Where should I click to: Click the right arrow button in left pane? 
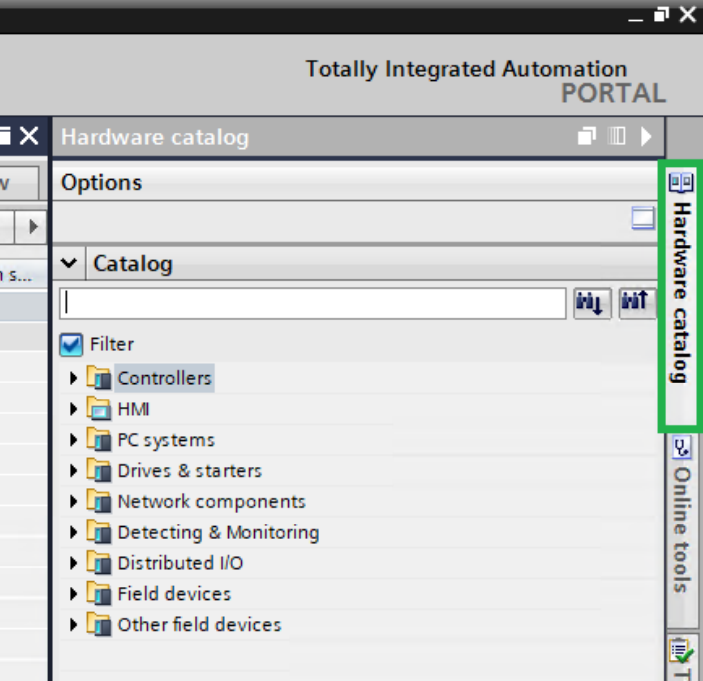31,227
